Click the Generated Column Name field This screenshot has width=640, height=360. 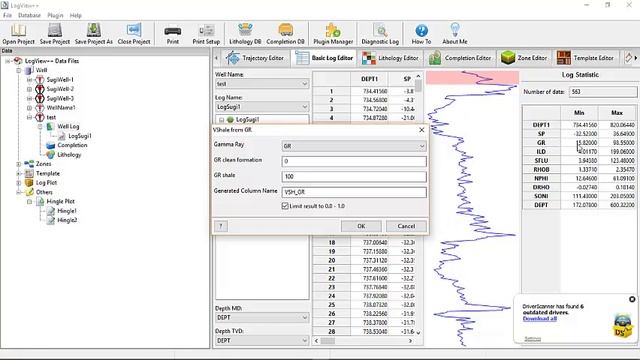coord(354,192)
